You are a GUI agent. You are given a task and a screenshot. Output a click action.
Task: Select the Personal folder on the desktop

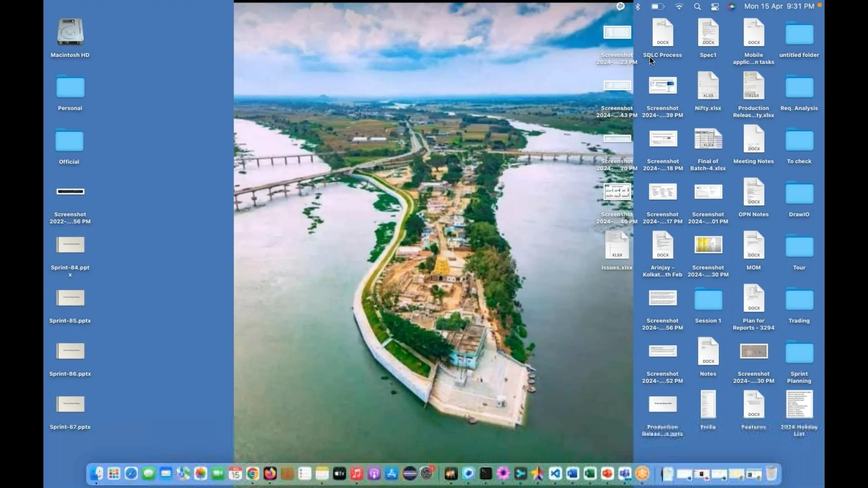pos(70,93)
